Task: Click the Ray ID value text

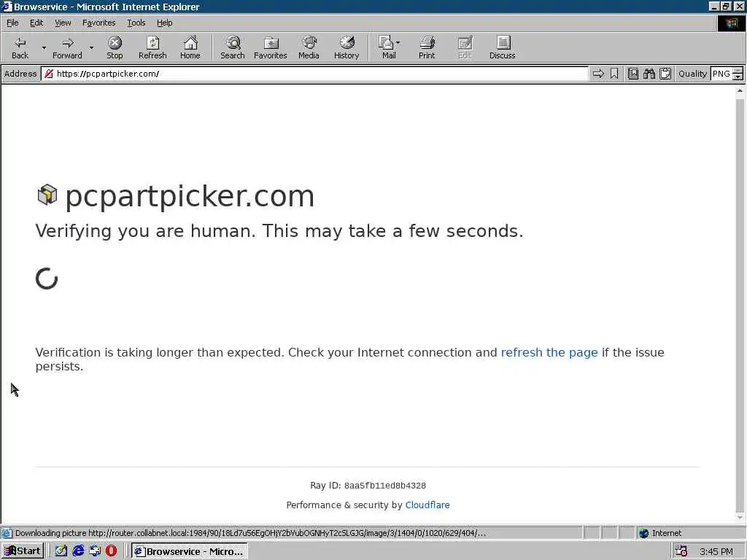Action: coord(385,486)
